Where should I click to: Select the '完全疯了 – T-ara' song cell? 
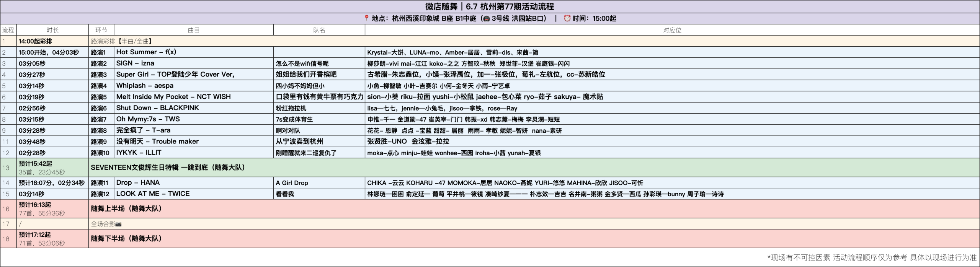tap(194, 130)
